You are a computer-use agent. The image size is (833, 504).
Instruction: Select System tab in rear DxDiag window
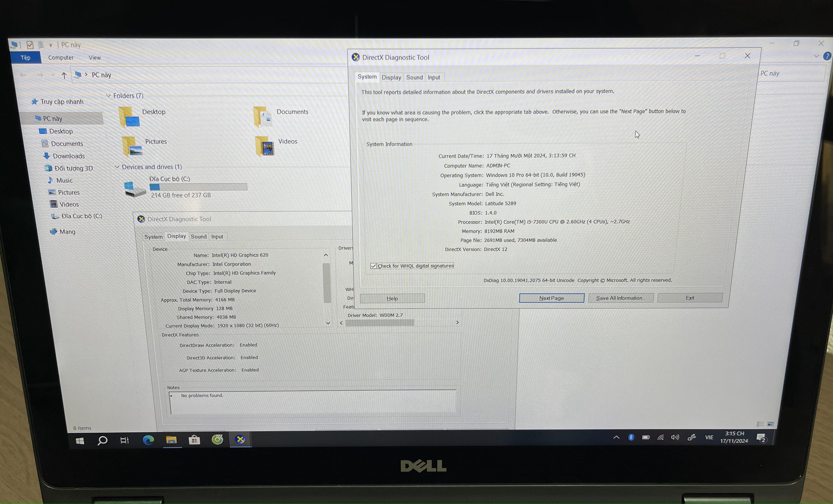click(154, 237)
